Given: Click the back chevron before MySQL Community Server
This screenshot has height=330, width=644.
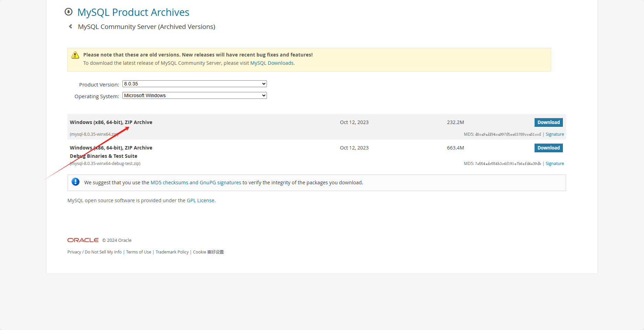Looking at the screenshot, I should pos(71,27).
